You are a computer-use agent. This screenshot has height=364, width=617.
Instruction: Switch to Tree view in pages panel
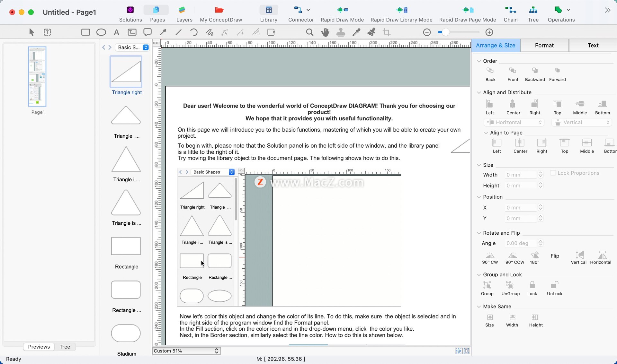click(65, 347)
